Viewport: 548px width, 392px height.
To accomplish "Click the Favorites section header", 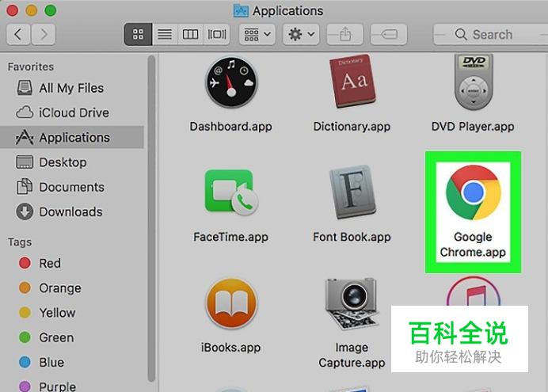I will pos(31,67).
